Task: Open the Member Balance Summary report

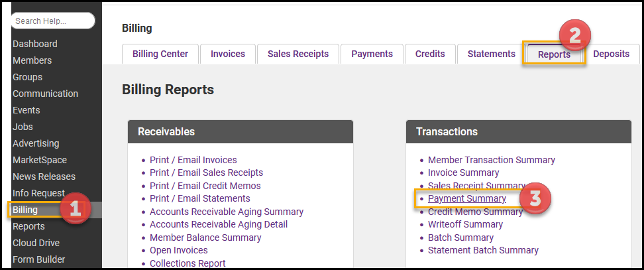Action: 205,237
